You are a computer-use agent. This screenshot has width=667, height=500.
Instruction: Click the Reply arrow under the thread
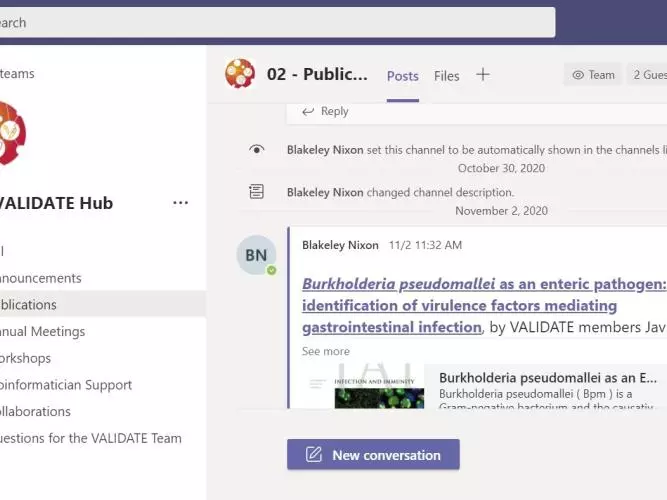point(325,111)
